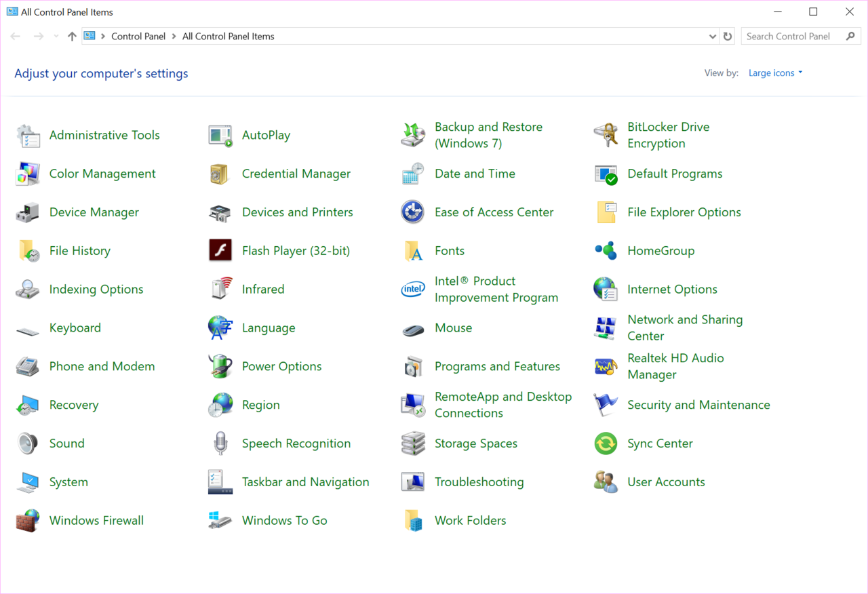Image resolution: width=868 pixels, height=594 pixels.
Task: Click the Devices and Printers icon
Action: tap(220, 213)
